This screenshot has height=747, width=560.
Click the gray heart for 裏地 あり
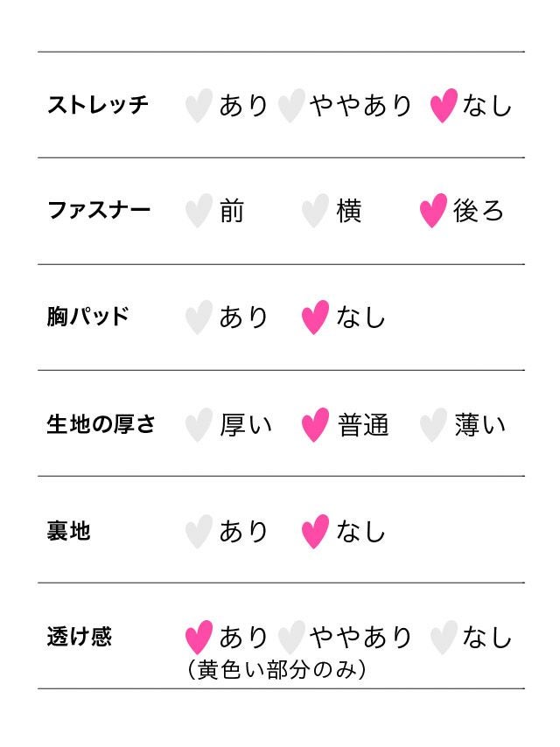(x=199, y=532)
